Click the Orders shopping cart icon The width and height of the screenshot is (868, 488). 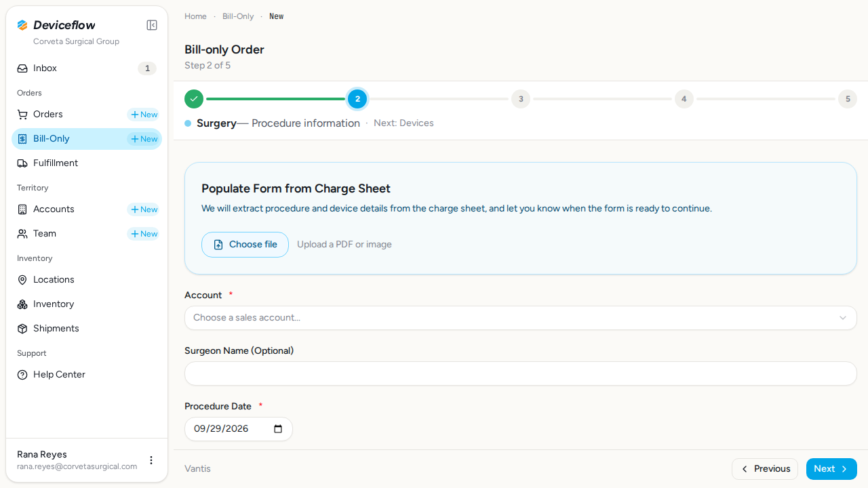[x=22, y=115]
